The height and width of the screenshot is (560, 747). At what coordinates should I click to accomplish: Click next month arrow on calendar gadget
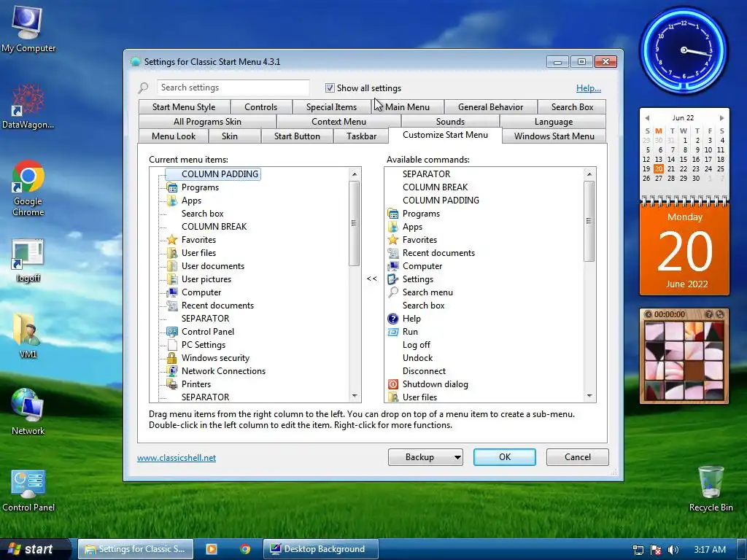[721, 117]
